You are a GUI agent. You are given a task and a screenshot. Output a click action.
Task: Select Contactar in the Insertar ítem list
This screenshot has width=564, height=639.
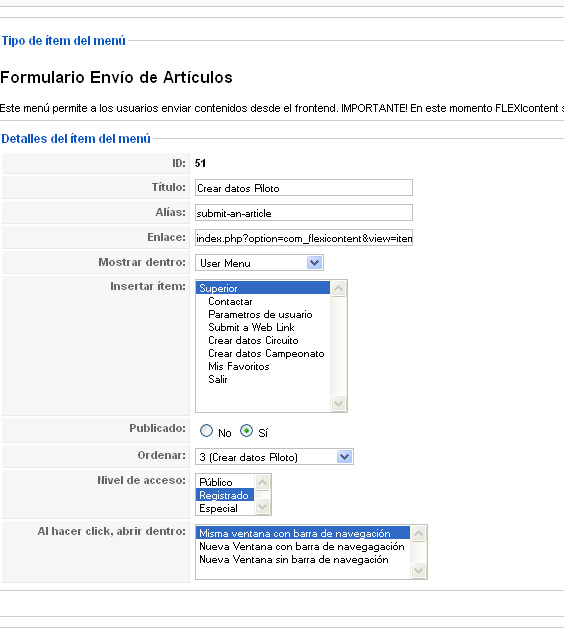(x=230, y=302)
